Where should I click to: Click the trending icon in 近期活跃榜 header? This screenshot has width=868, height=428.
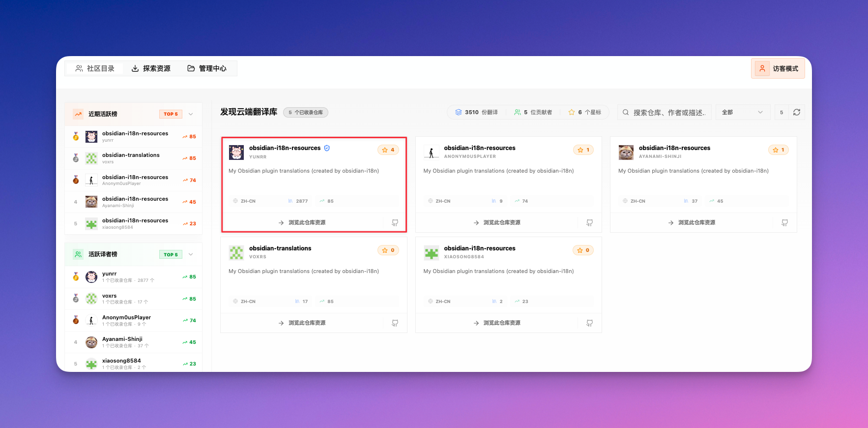tap(78, 114)
